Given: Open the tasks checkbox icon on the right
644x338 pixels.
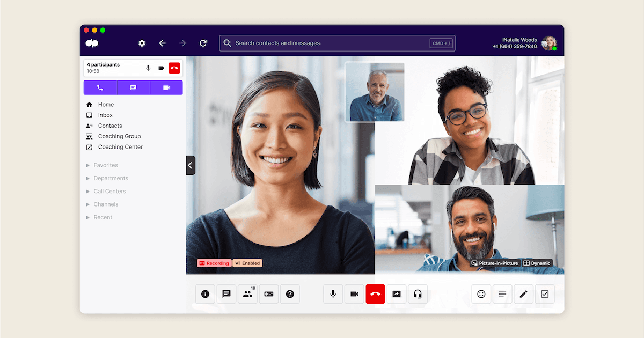Looking at the screenshot, I should [544, 293].
